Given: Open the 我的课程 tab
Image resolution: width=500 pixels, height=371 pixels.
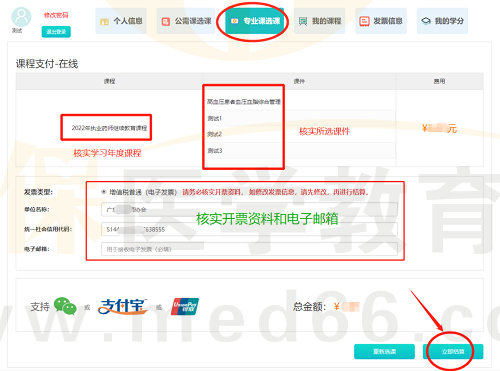Looking at the screenshot, I should click(x=319, y=21).
